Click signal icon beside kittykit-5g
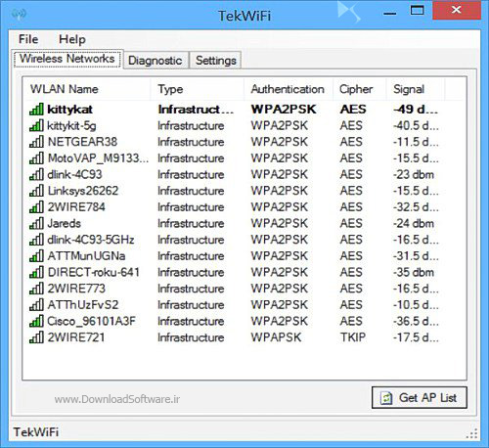Viewport: 489px width, 448px height. pyautogui.click(x=36, y=125)
